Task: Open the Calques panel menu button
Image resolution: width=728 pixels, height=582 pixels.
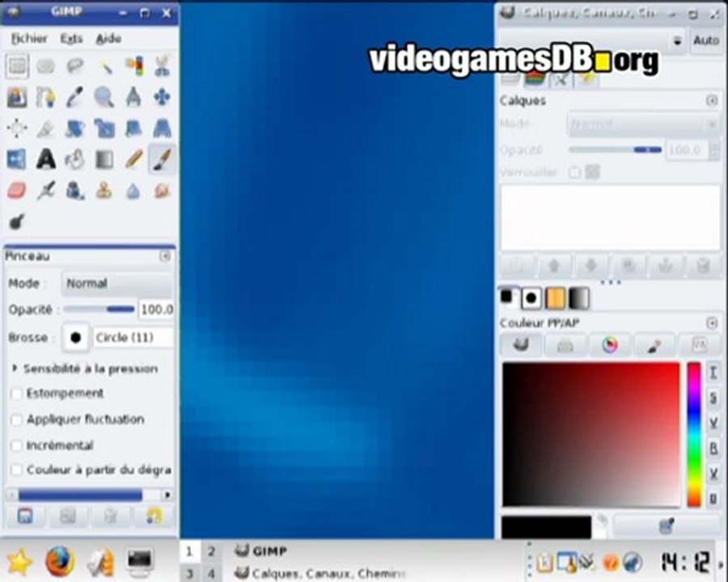Action: [712, 101]
